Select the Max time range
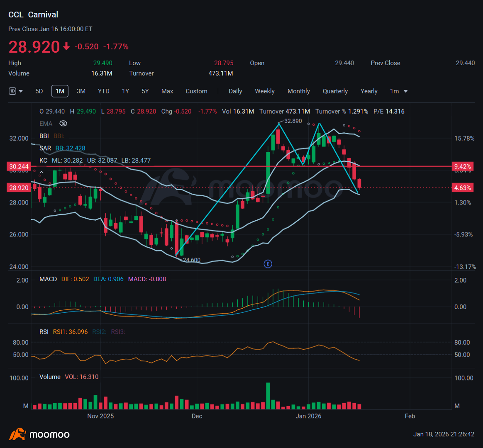483x448 pixels. tap(167, 91)
